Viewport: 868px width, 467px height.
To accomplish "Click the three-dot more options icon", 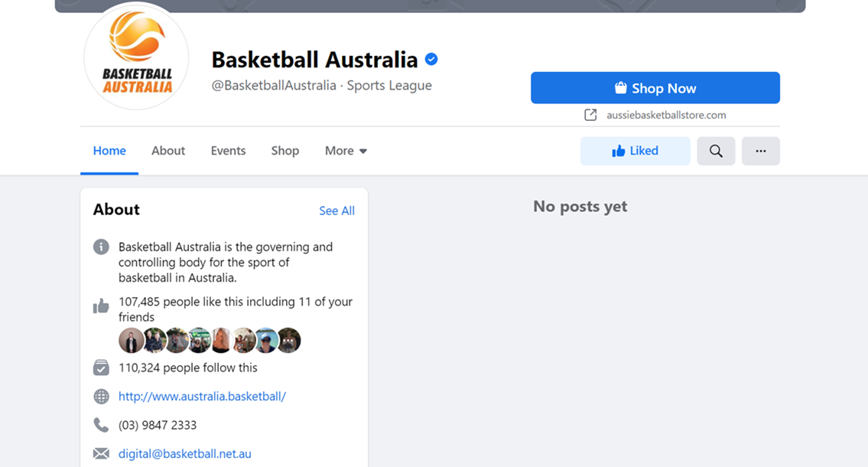I will click(760, 151).
